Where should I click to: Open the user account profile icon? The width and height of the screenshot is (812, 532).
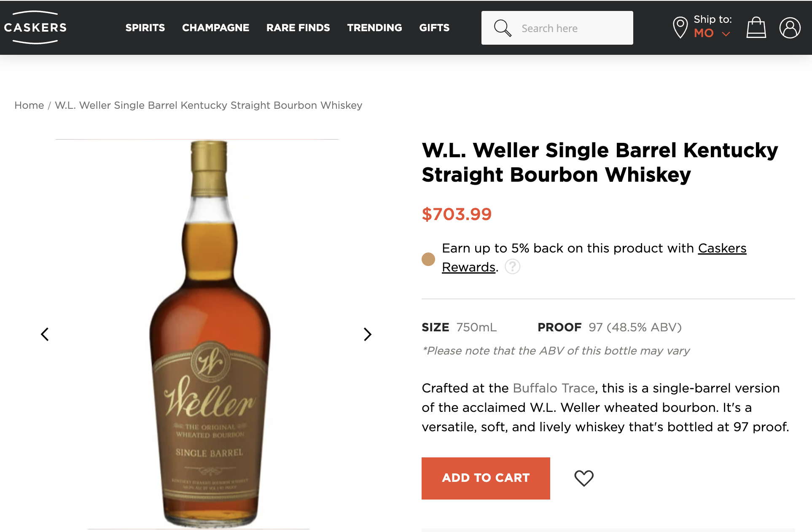[790, 28]
